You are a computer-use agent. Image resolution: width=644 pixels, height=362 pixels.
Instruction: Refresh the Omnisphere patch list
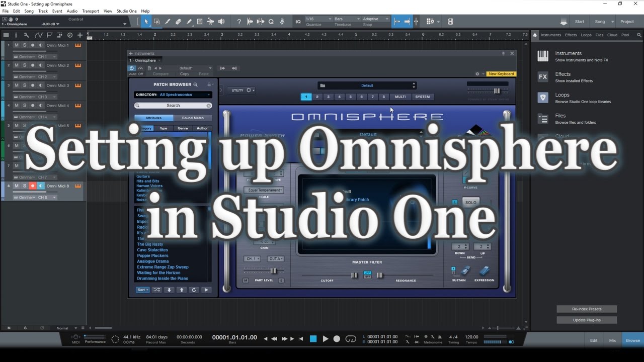(x=194, y=290)
